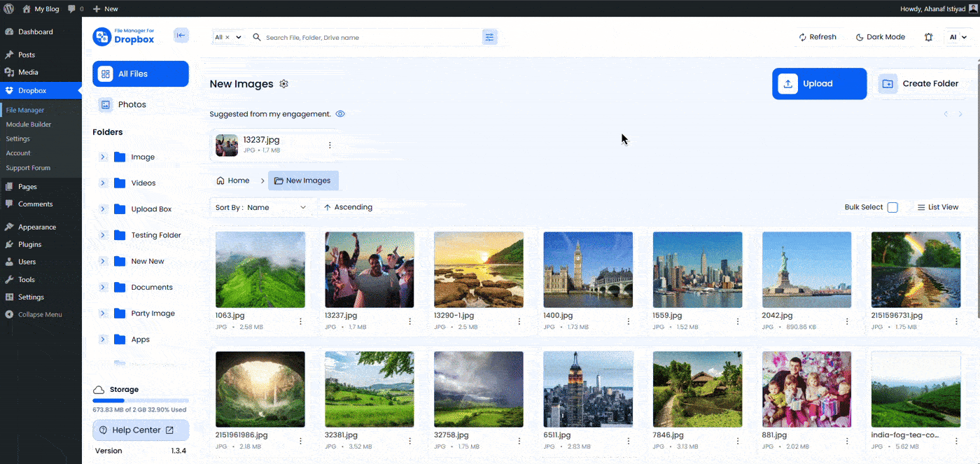Open three-dot menu for 1063.jpg
980x464 pixels.
[x=300, y=321]
